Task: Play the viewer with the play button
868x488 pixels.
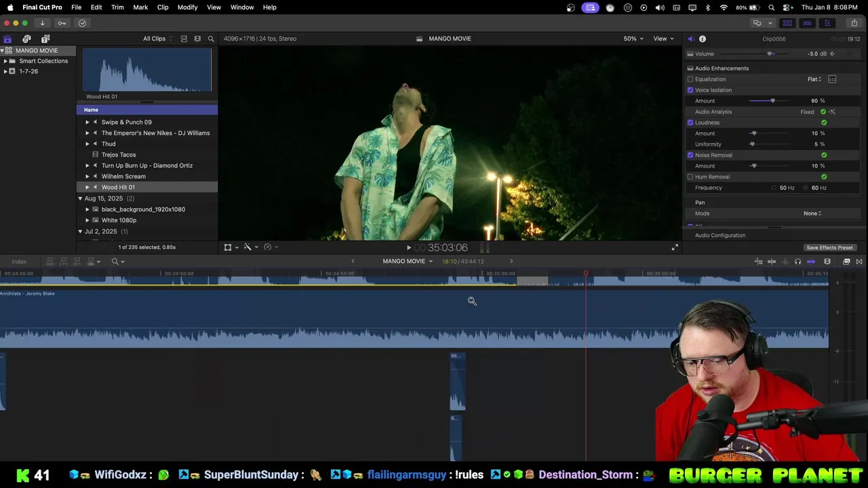Action: coord(409,248)
